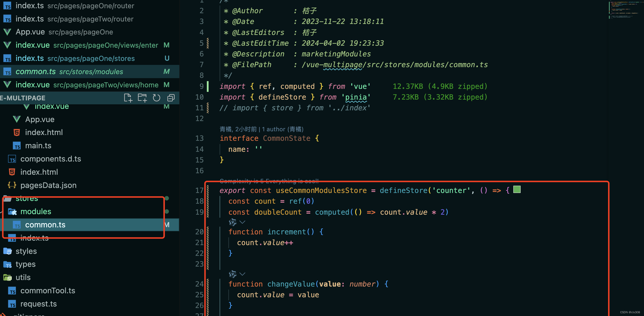This screenshot has height=316, width=644.
Task: Expand the styles folder
Action: coord(89,251)
